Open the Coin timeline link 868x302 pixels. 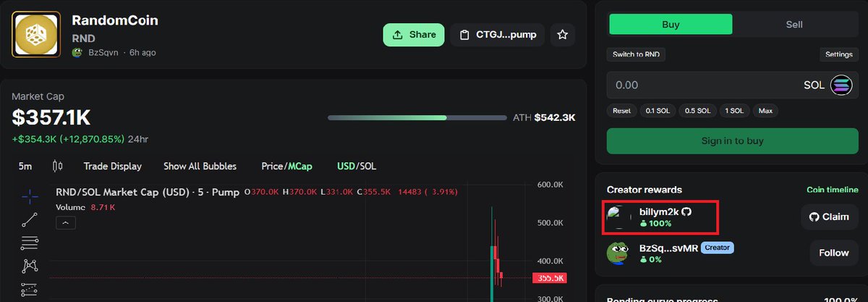[x=832, y=190]
